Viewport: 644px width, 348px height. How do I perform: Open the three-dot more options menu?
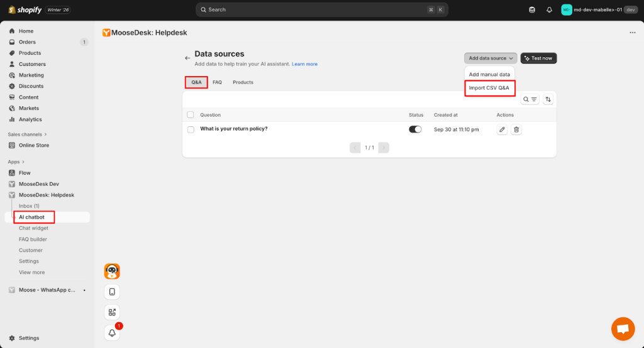coord(632,33)
